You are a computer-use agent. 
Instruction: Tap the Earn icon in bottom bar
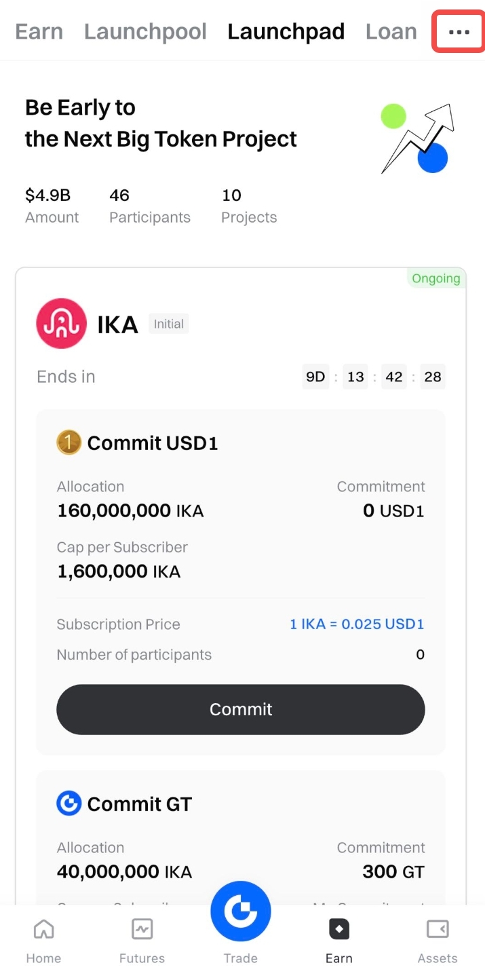pyautogui.click(x=338, y=929)
